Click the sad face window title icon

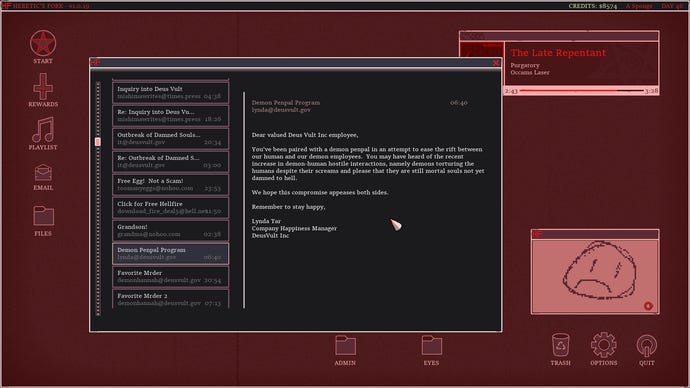pyautogui.click(x=537, y=234)
